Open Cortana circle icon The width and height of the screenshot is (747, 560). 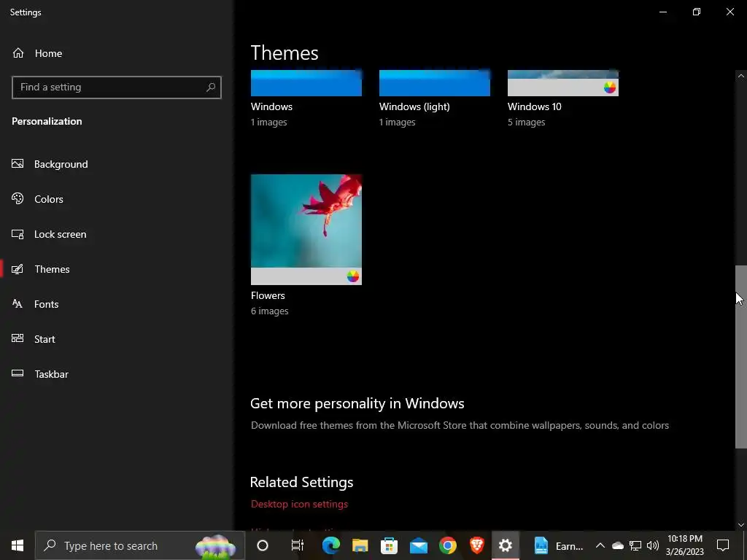[x=263, y=545]
